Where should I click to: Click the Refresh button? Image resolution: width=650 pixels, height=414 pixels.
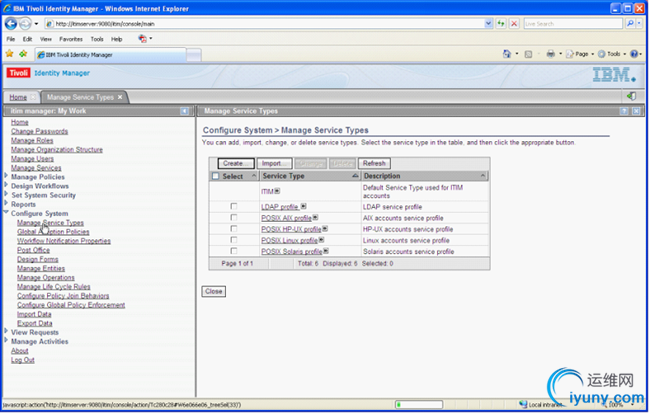pyautogui.click(x=374, y=163)
